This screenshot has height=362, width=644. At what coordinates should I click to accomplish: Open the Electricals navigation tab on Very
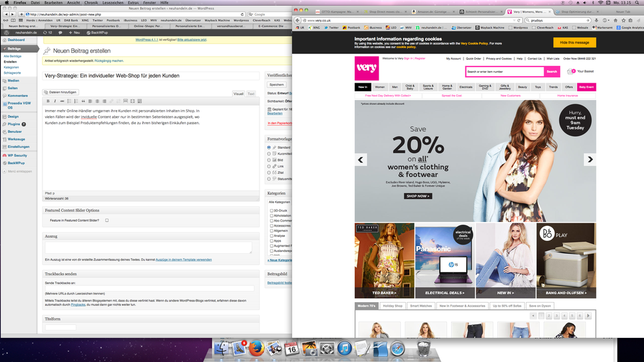pyautogui.click(x=466, y=87)
